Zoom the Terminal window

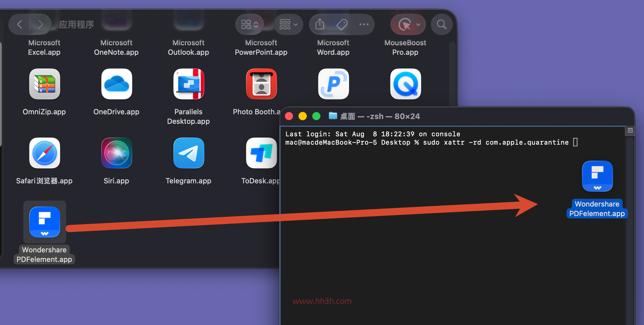coord(316,116)
